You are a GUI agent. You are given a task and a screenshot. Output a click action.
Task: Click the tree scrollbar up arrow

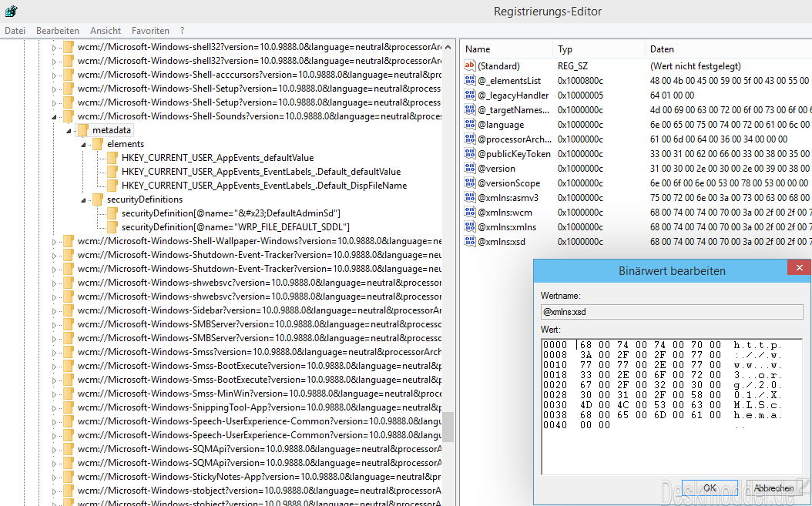[448, 47]
